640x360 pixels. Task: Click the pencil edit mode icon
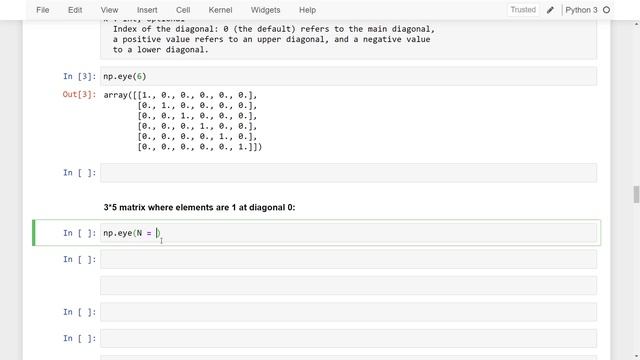550,10
